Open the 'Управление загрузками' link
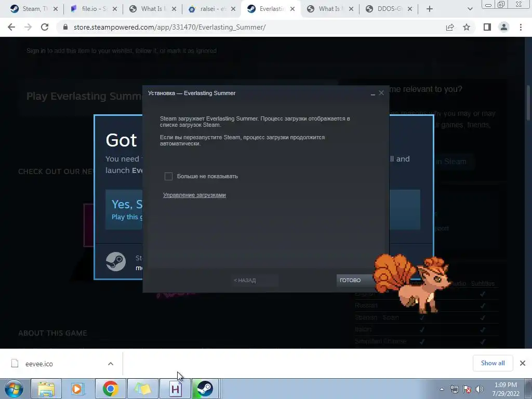Image resolution: width=532 pixels, height=399 pixels. (194, 195)
